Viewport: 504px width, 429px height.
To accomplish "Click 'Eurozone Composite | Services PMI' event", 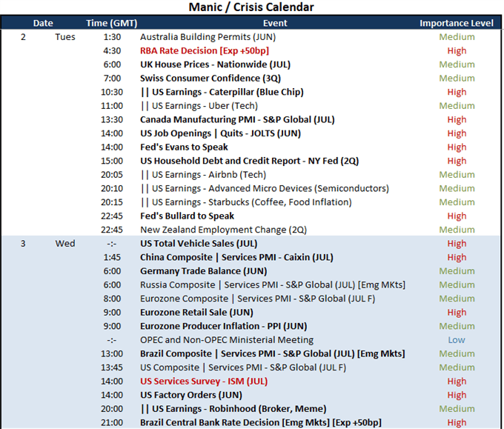I will click(x=257, y=299).
